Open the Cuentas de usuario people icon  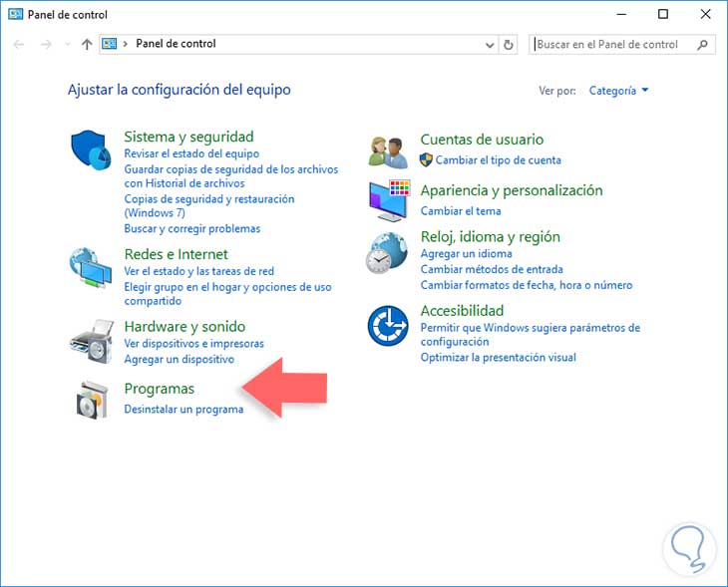388,152
